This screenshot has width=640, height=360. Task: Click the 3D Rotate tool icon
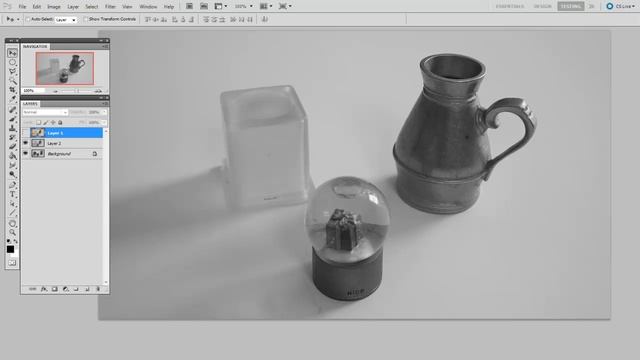pyautogui.click(x=12, y=224)
